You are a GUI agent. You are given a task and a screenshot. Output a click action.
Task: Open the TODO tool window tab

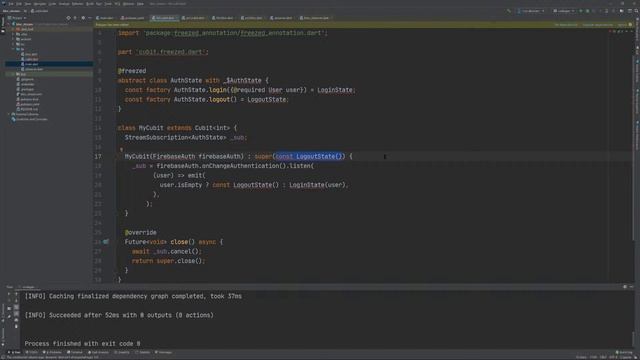point(32,352)
